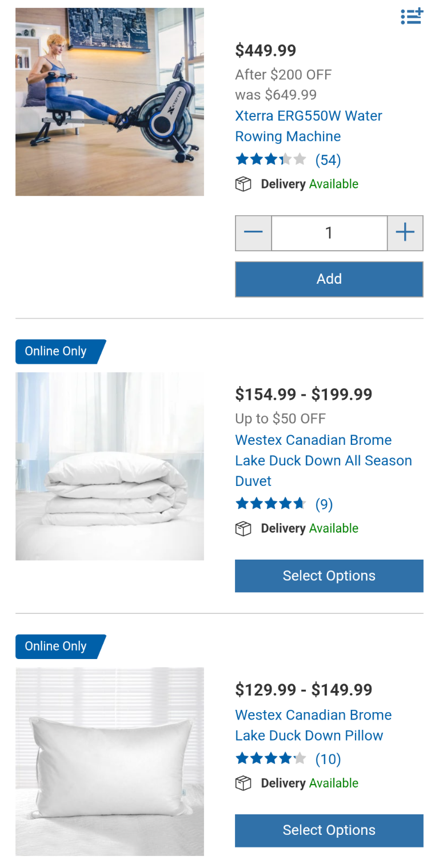Open Westex Duck Down Pillow link
Image resolution: width=439 pixels, height=868 pixels.
tap(313, 725)
